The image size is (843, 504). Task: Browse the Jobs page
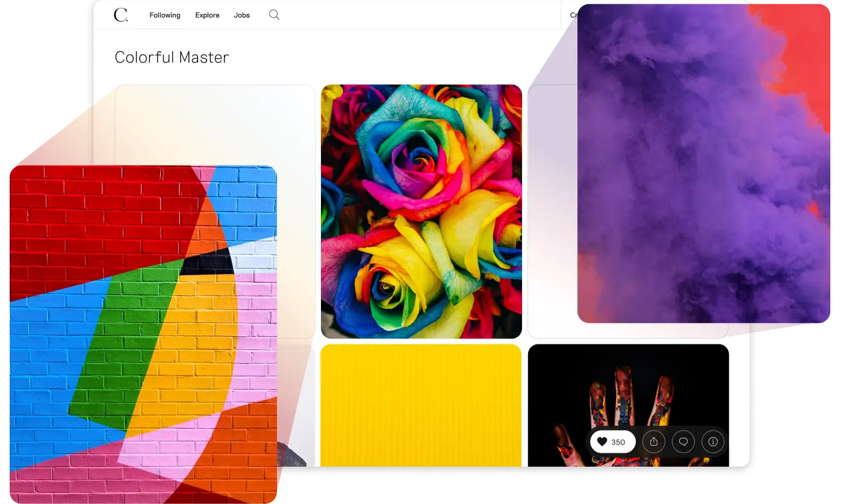point(241,15)
